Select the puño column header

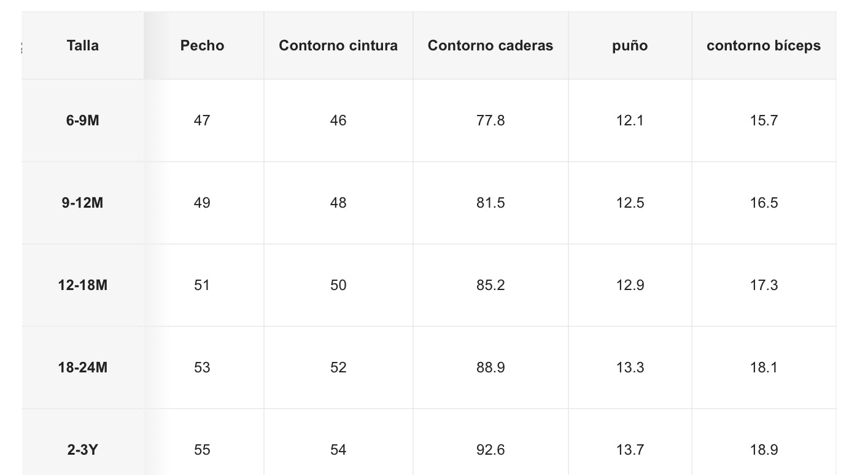(630, 45)
